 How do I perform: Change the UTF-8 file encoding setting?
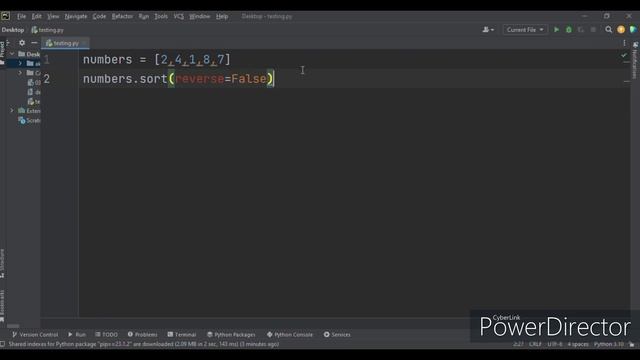555,344
